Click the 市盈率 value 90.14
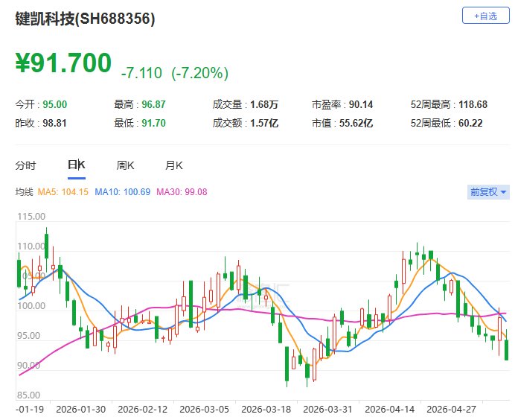This screenshot has height=420, width=515. coord(361,104)
